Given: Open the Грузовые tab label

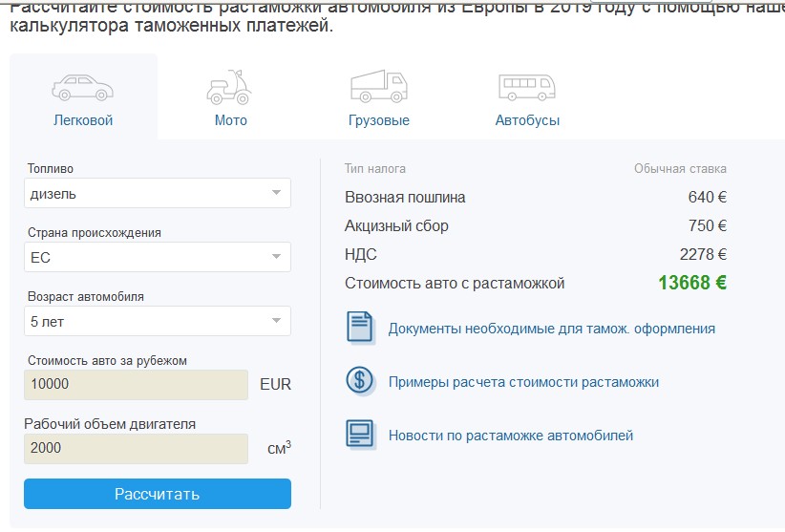Looking at the screenshot, I should (378, 120).
